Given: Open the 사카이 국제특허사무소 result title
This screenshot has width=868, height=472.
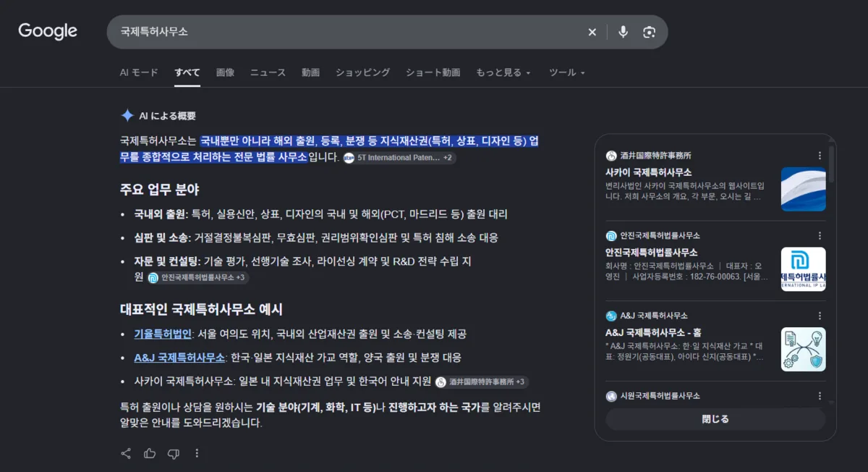Looking at the screenshot, I should coord(649,172).
